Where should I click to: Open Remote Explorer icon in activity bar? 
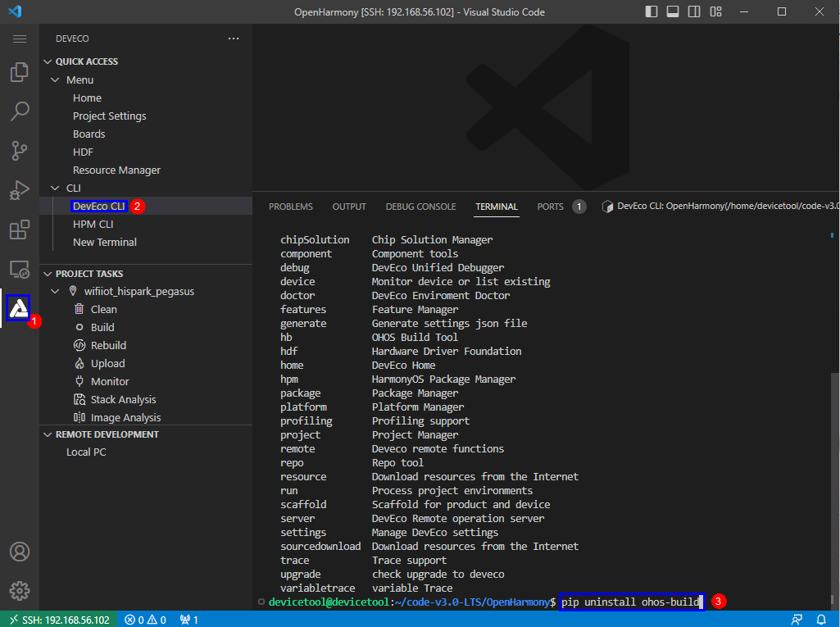click(20, 269)
